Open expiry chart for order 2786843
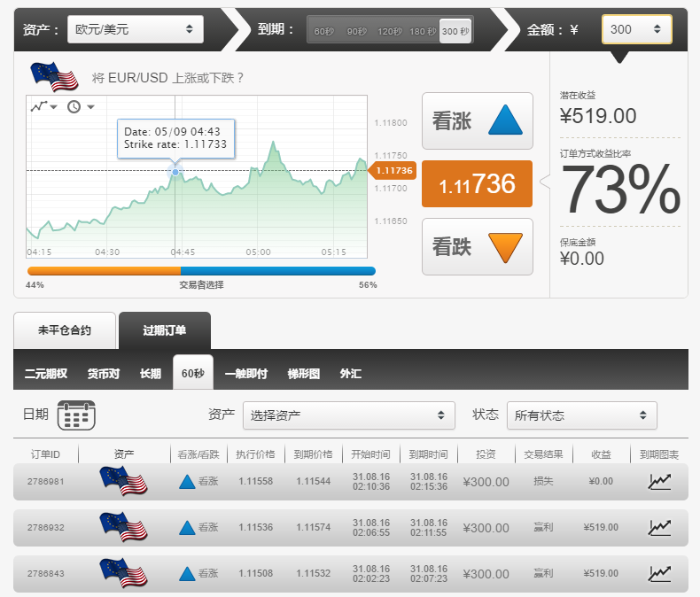 pyautogui.click(x=659, y=573)
